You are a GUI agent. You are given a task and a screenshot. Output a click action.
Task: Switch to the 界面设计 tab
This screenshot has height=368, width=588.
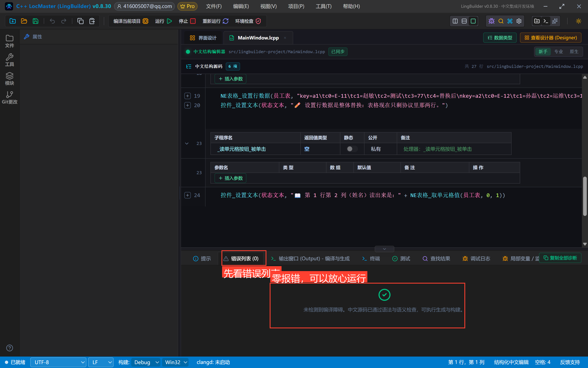click(x=203, y=38)
